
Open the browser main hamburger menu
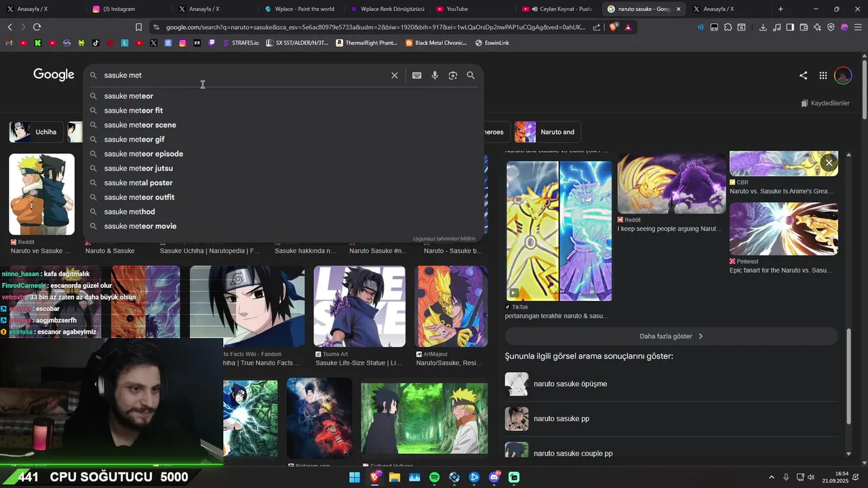[858, 27]
